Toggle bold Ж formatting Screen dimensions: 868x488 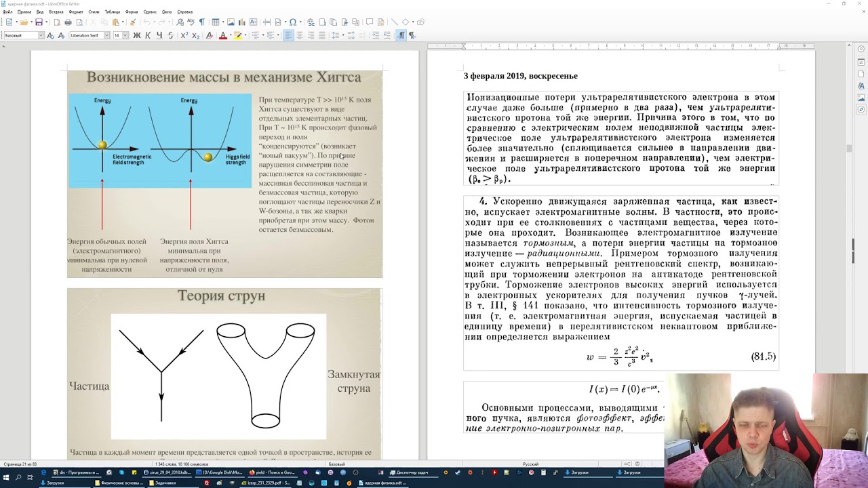coord(136,35)
